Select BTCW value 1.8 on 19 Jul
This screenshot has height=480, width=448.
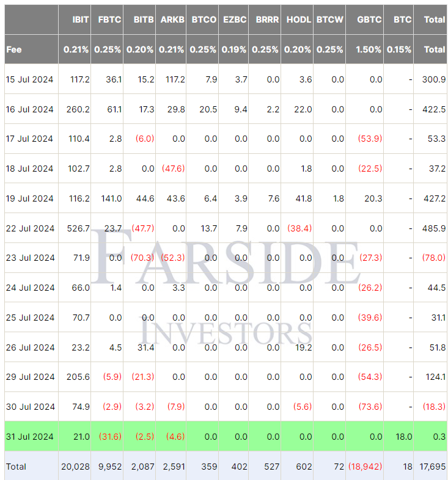tap(339, 198)
